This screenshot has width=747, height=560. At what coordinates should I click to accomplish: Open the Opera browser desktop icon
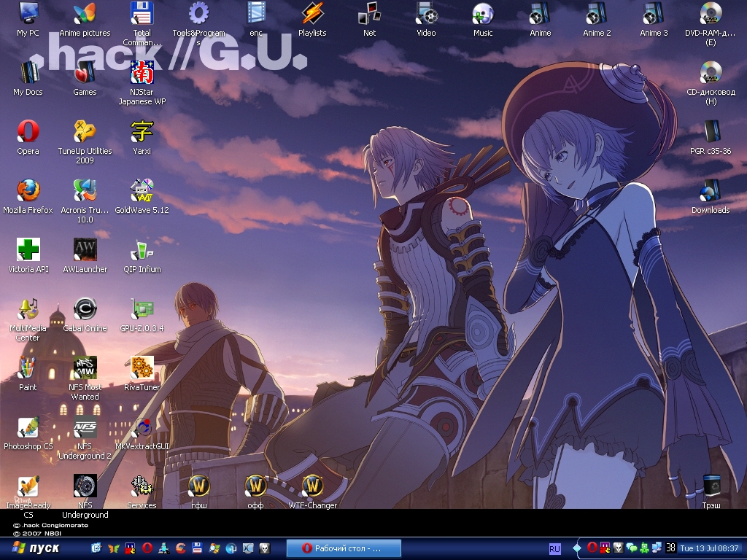[x=28, y=132]
